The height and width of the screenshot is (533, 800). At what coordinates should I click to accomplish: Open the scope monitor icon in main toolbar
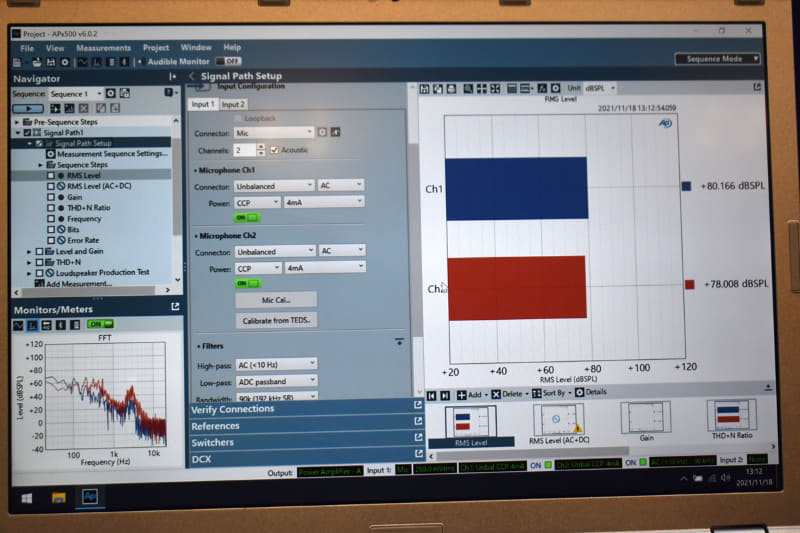82,62
